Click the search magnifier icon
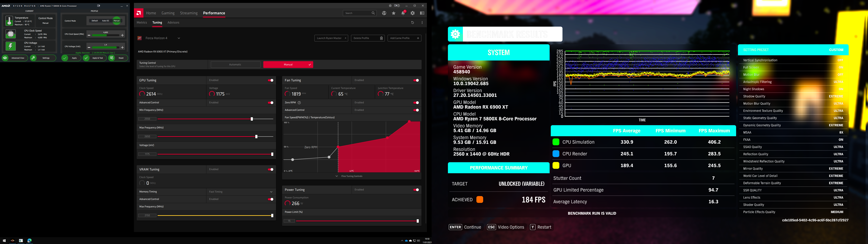 point(373,13)
